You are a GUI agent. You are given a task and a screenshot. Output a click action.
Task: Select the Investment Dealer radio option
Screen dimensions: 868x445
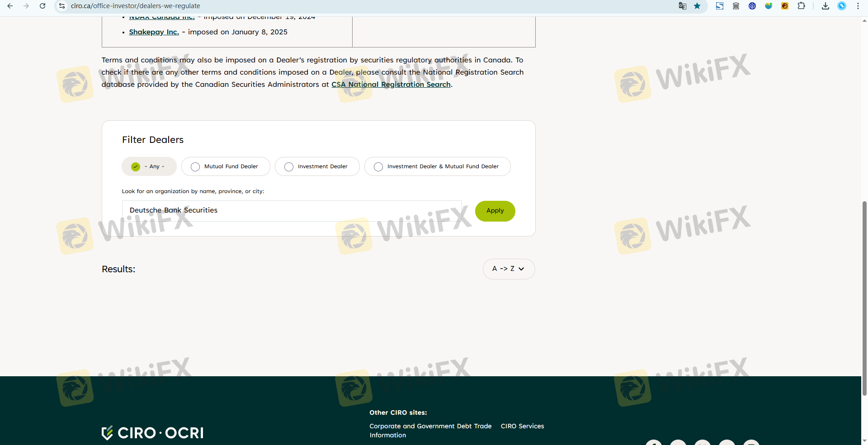[289, 167]
